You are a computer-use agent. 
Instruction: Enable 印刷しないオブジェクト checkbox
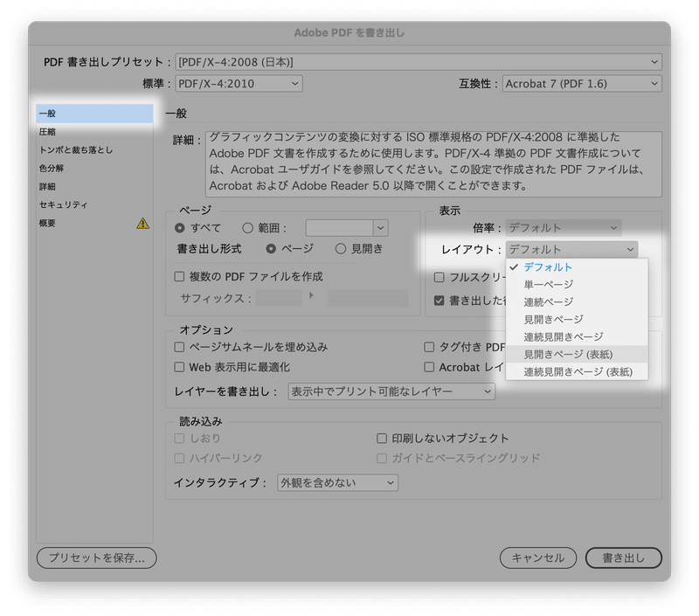(382, 438)
